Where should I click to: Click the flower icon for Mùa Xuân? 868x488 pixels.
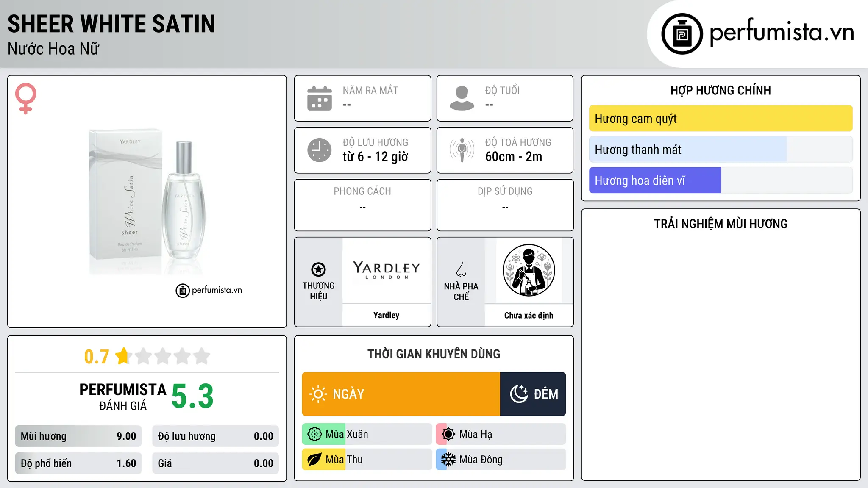[x=314, y=434]
